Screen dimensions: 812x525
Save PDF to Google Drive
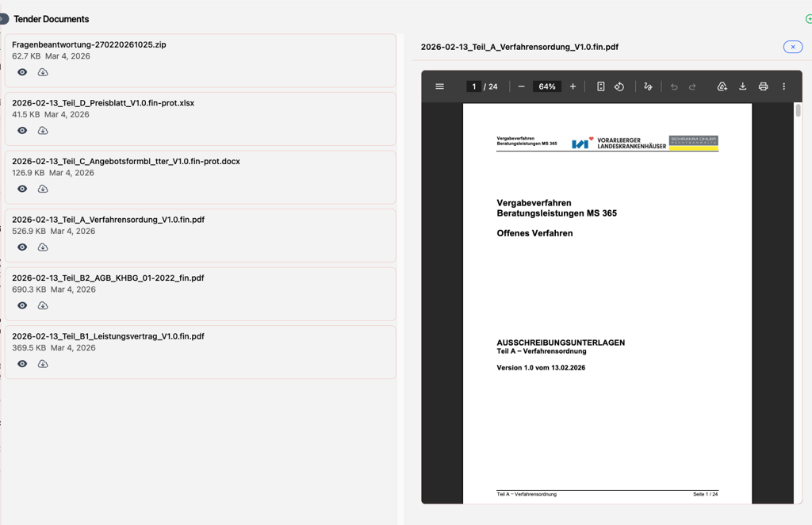pos(722,86)
